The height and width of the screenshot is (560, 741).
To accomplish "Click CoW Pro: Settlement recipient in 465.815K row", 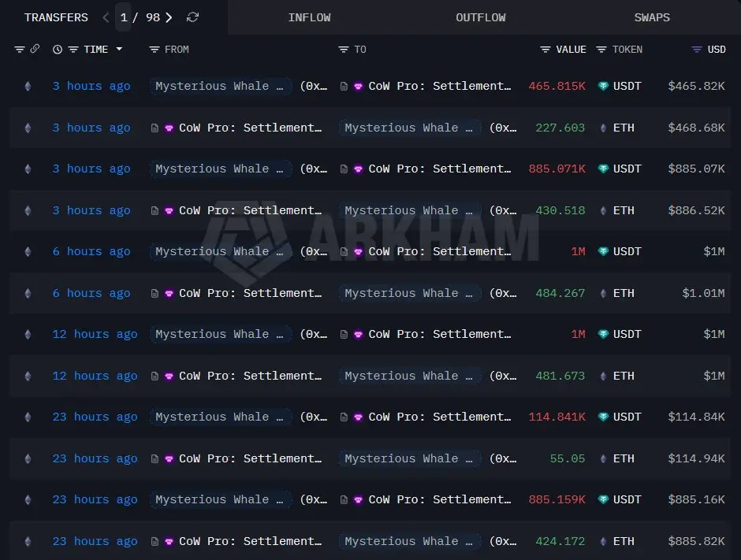I will 440,86.
